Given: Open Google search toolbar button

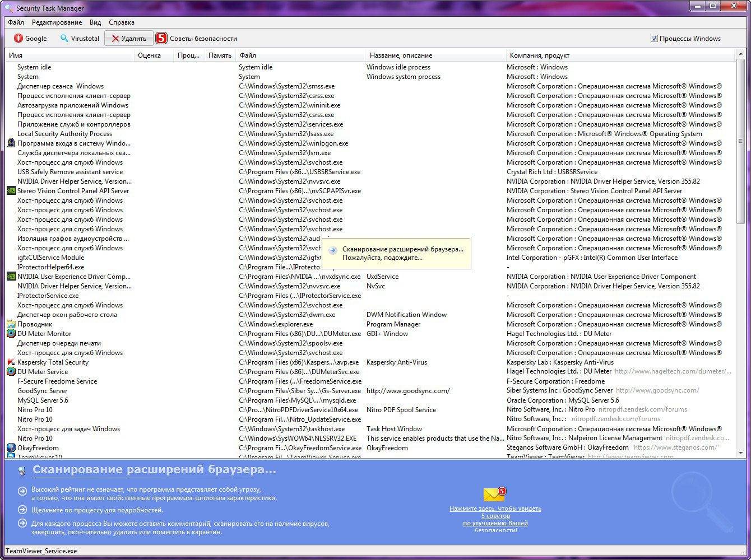Looking at the screenshot, I should (30, 39).
